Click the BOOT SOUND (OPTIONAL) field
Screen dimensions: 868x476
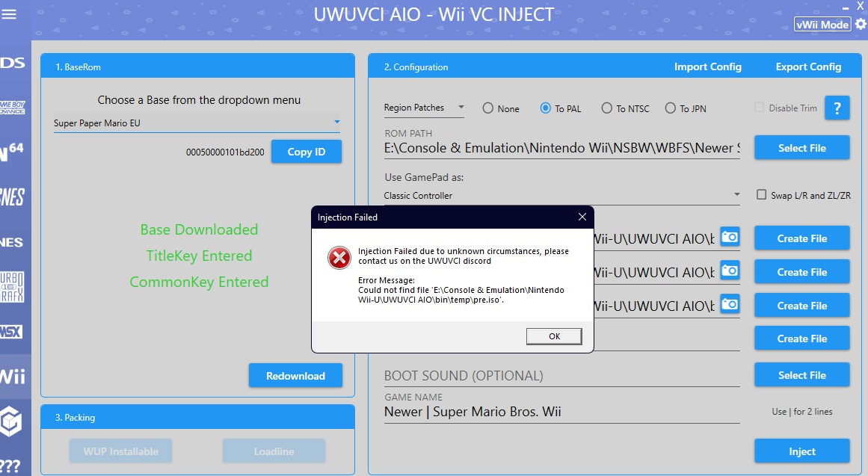pyautogui.click(x=562, y=376)
